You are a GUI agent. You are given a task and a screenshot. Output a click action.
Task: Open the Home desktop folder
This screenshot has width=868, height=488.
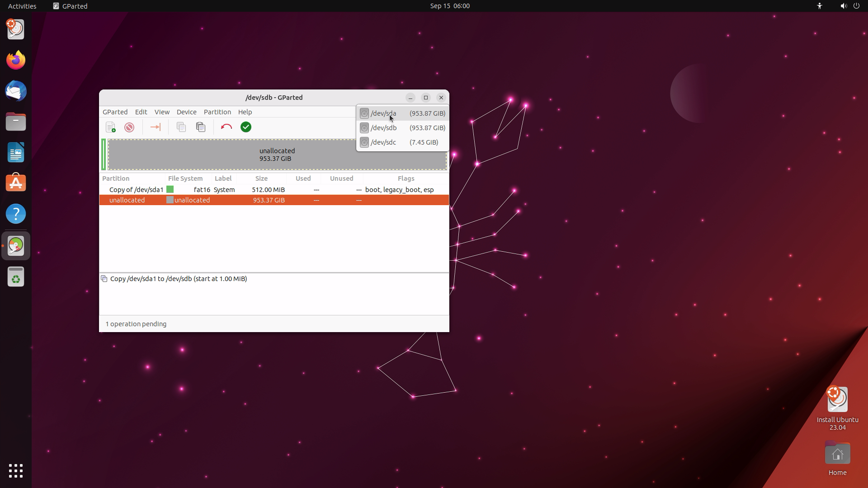point(837,458)
